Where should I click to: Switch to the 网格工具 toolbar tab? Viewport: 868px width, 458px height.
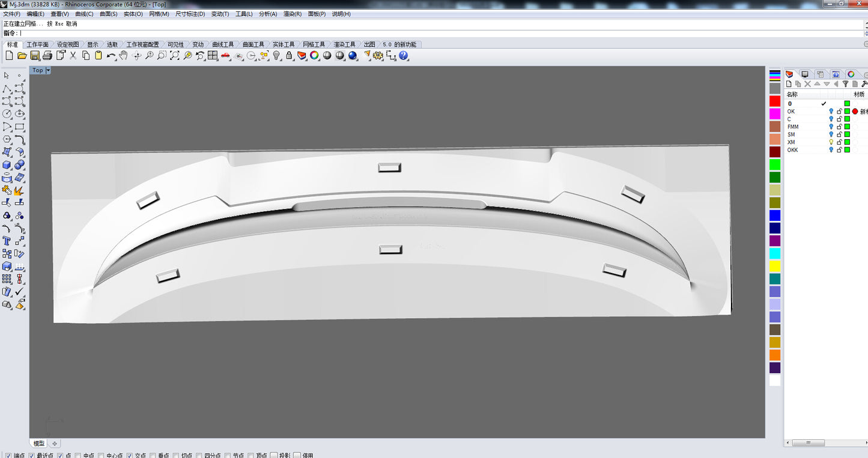314,44
